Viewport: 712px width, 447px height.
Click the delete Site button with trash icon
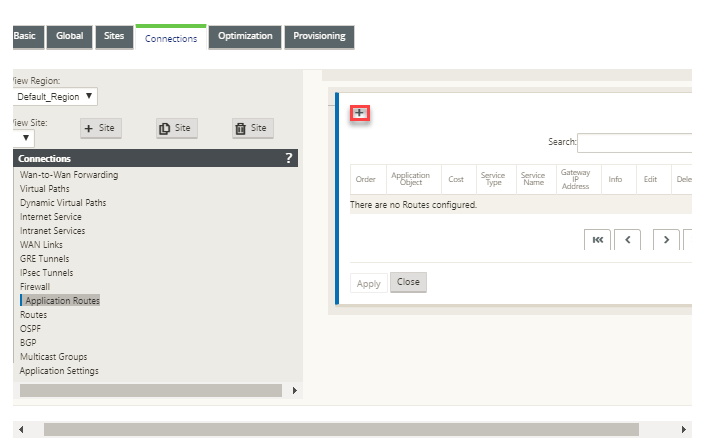pyautogui.click(x=252, y=128)
